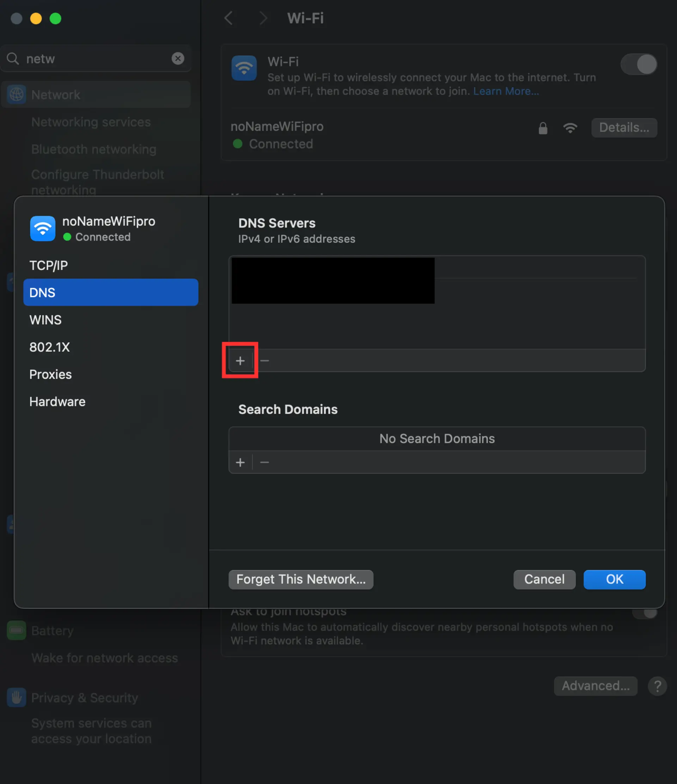Toggle the Wi-Fi switch
This screenshot has width=677, height=784.
639,64
